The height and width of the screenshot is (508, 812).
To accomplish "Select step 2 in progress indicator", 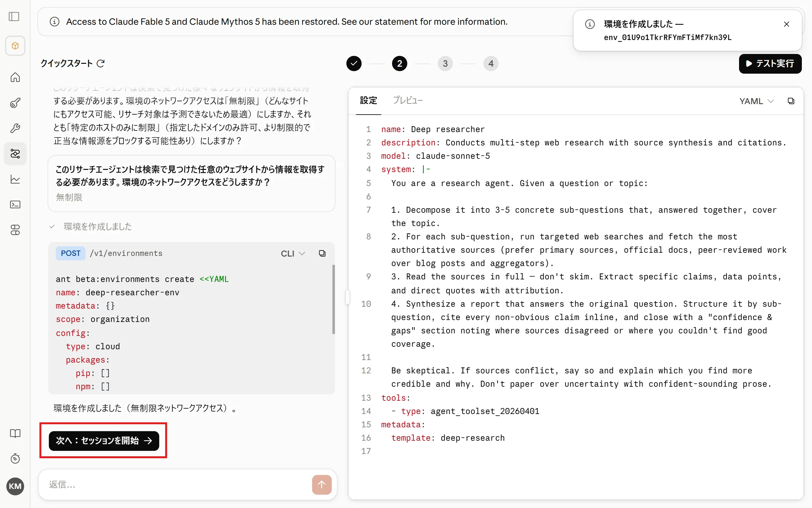I will [399, 63].
